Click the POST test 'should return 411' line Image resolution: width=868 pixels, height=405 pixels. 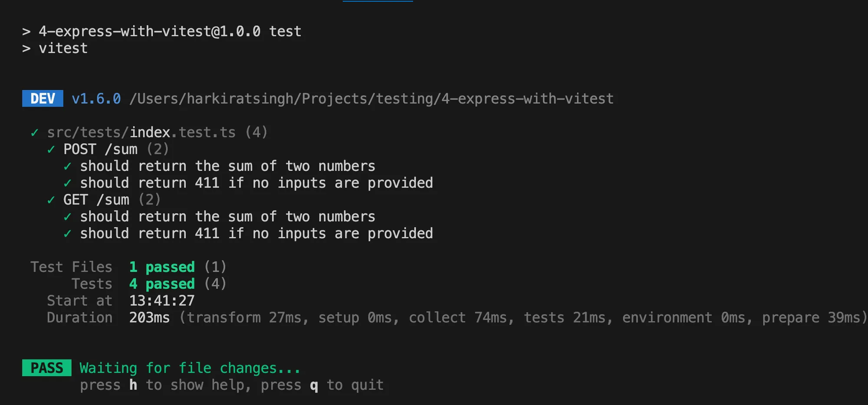coord(256,183)
